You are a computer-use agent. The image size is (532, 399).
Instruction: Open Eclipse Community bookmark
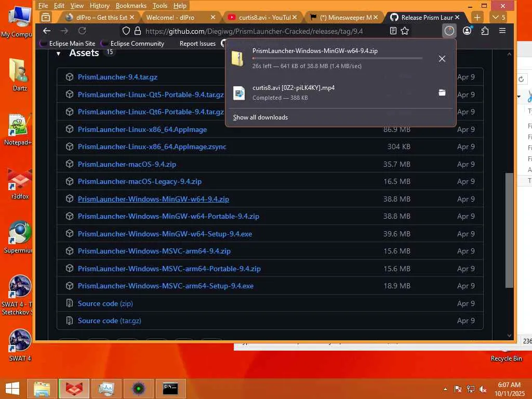pyautogui.click(x=132, y=44)
